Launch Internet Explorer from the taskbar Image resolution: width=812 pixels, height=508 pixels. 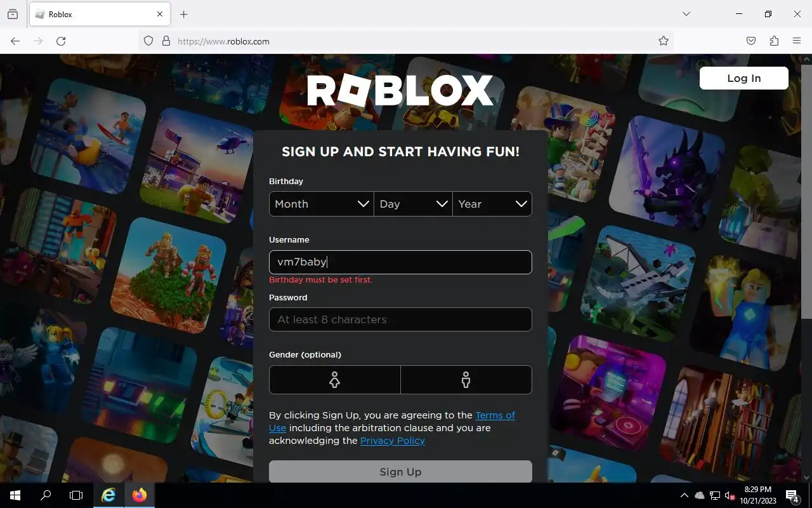tap(108, 495)
